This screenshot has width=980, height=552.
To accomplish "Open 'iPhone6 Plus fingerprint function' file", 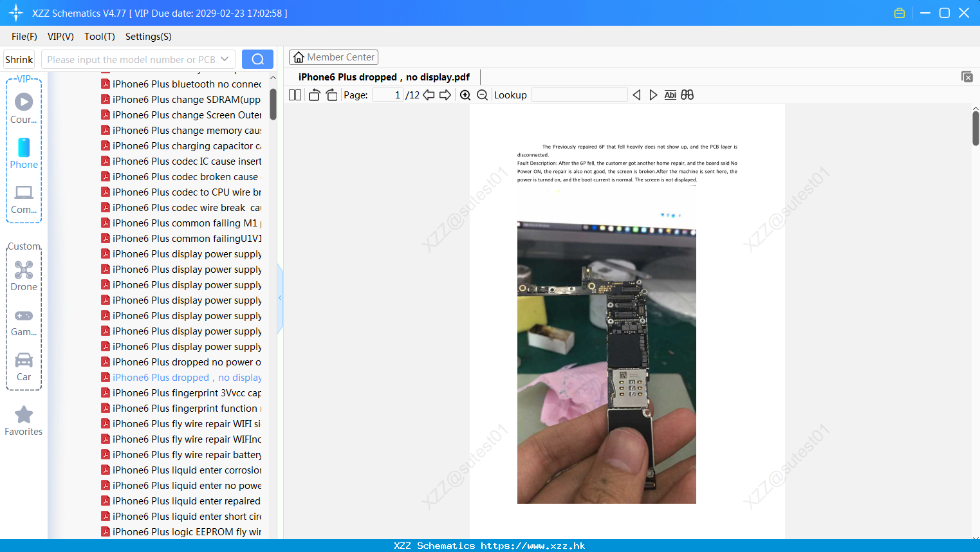I will point(181,409).
